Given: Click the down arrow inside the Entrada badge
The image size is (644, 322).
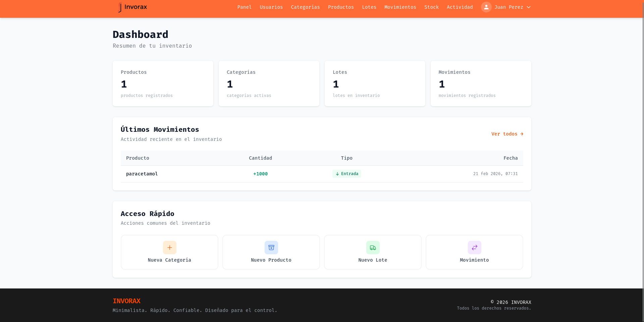Looking at the screenshot, I should tap(337, 174).
